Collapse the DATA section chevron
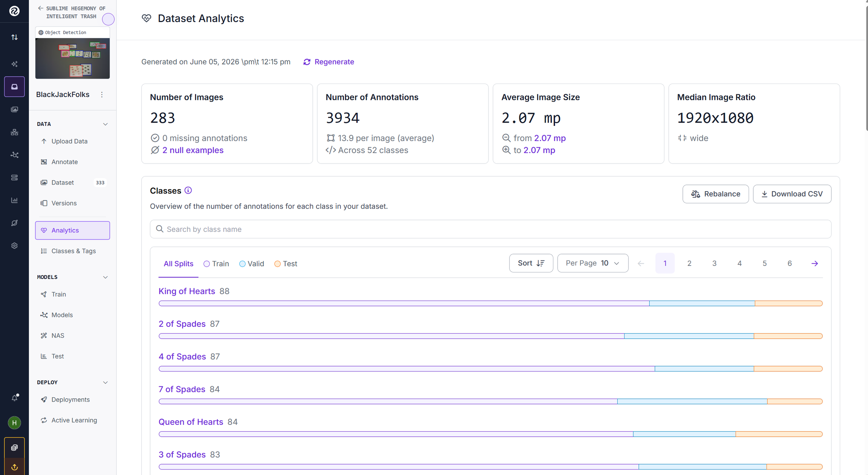 click(x=105, y=124)
